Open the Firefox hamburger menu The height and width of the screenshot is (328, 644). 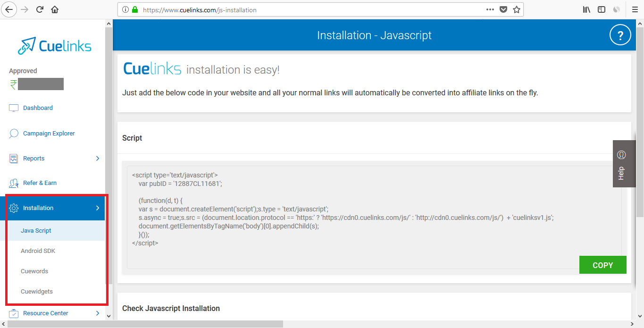point(635,9)
